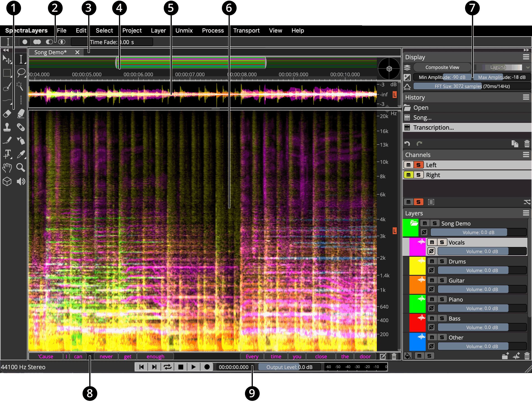532x402 pixels.
Task: Collapse the left tools panel arrows
Action: [6, 50]
